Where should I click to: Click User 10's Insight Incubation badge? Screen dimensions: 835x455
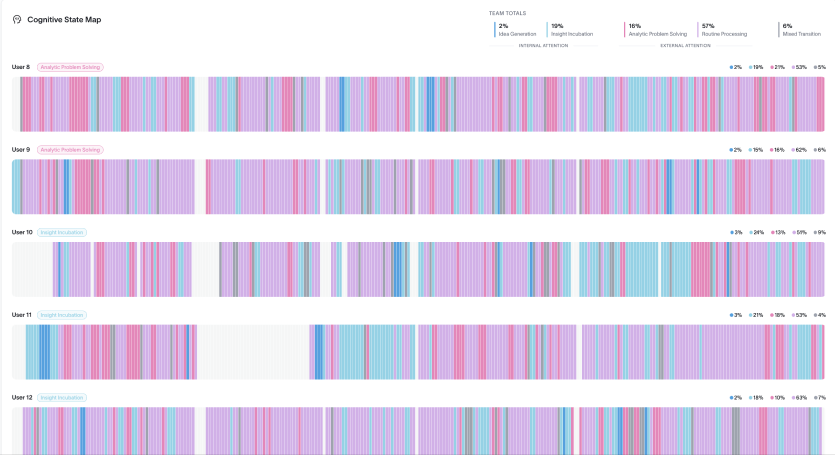(62, 232)
